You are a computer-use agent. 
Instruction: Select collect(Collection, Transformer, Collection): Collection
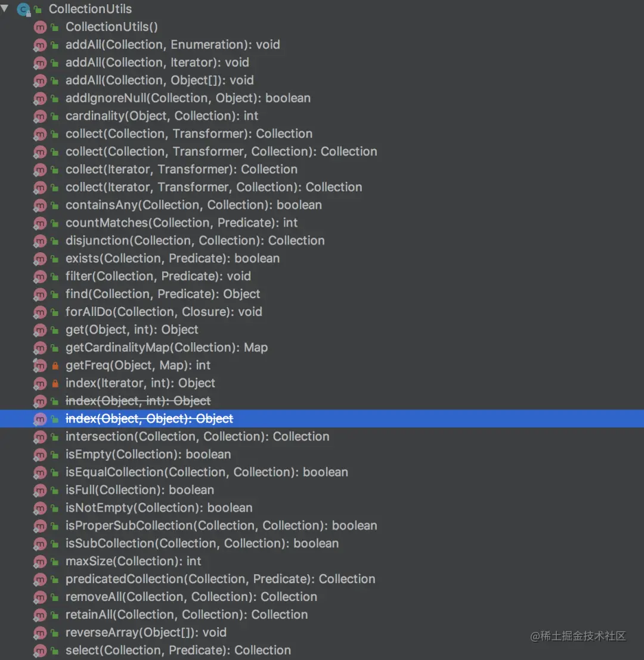click(x=221, y=151)
